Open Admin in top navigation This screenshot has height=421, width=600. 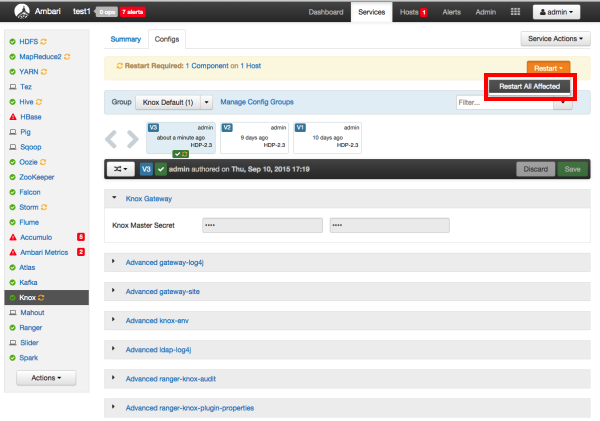(486, 12)
